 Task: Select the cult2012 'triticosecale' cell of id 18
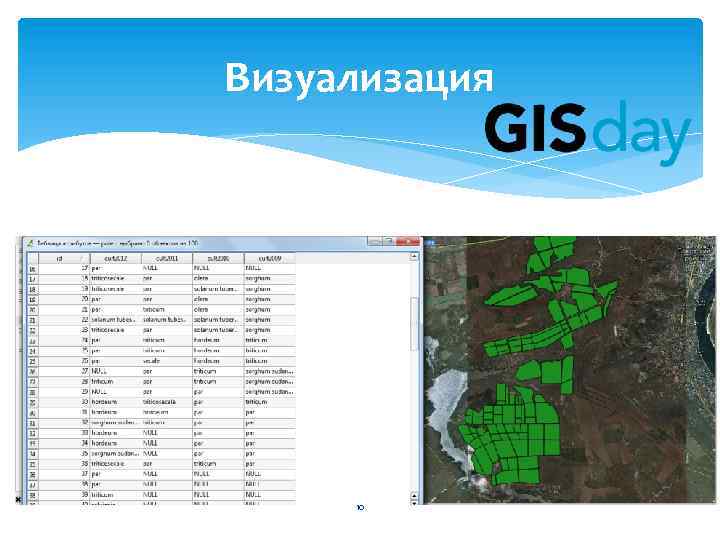tap(116, 279)
